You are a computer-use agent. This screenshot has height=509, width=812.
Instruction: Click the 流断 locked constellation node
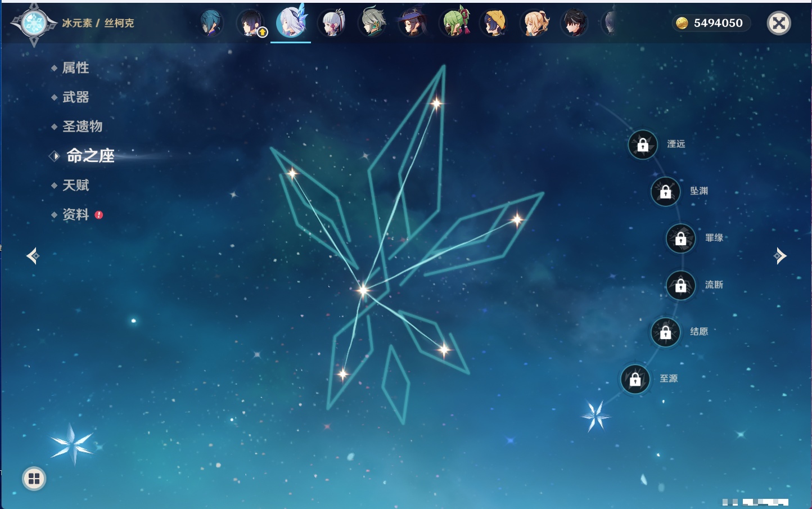680,286
